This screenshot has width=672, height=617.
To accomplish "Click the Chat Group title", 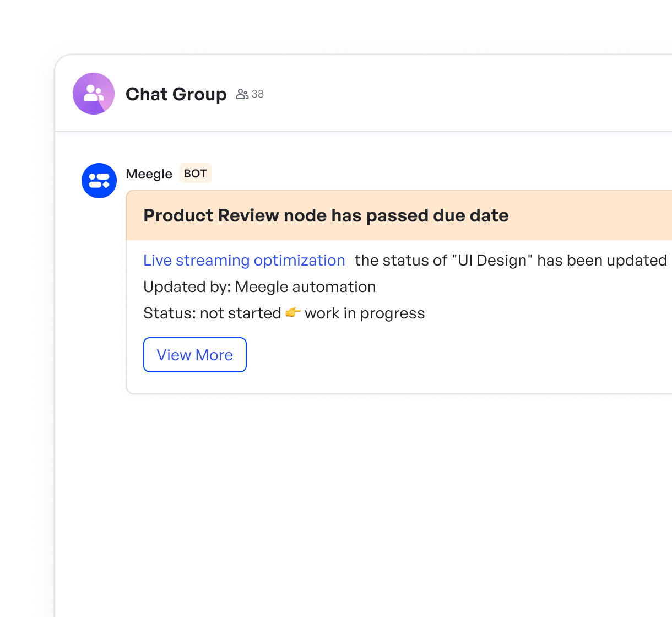I will [x=176, y=94].
